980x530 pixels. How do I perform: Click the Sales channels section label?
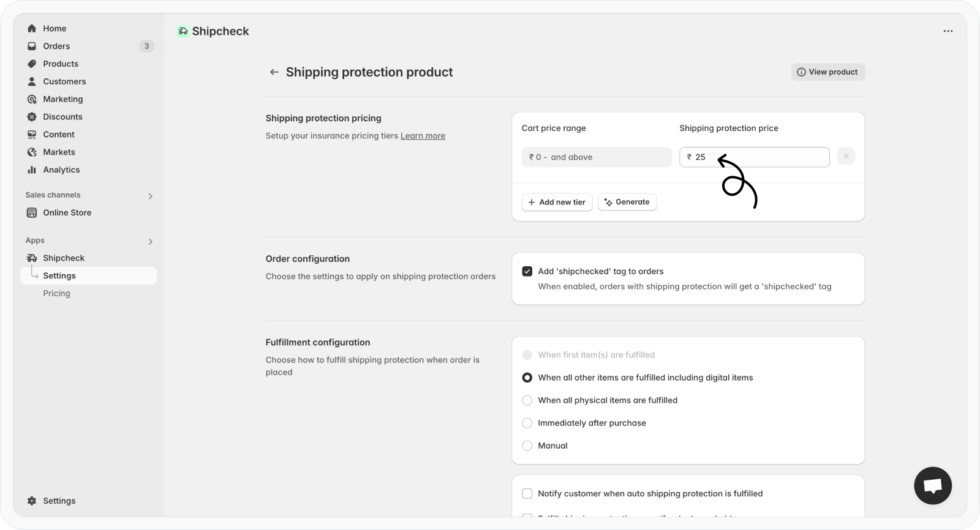53,195
